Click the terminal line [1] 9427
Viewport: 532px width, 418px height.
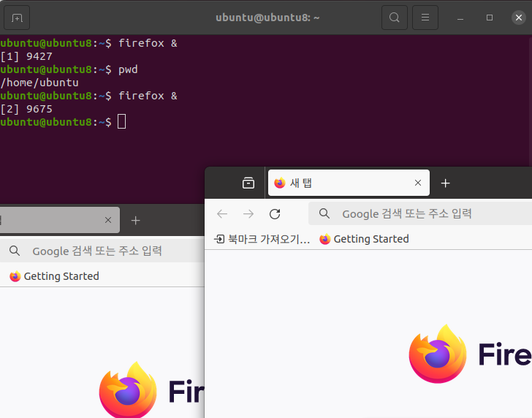pos(26,56)
